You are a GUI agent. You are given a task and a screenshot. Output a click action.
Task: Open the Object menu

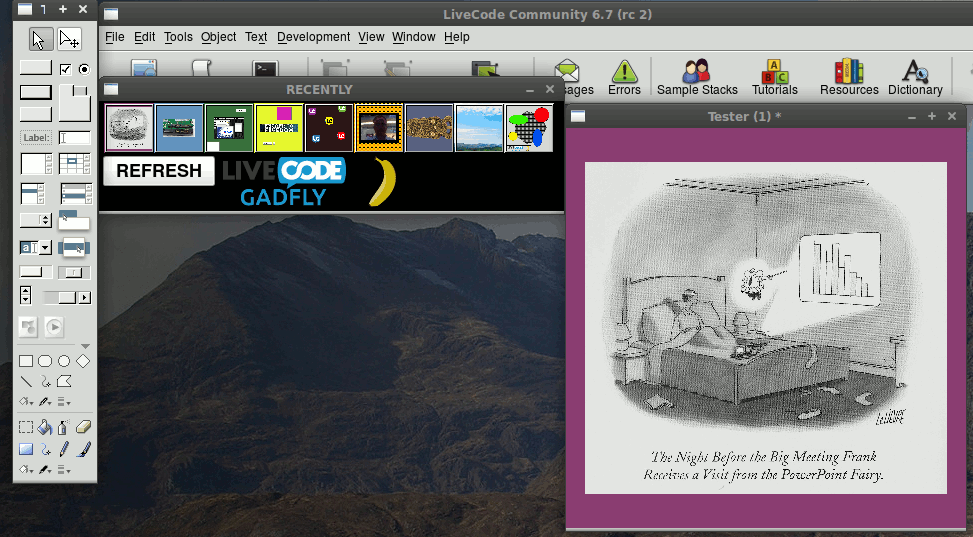pyautogui.click(x=218, y=37)
